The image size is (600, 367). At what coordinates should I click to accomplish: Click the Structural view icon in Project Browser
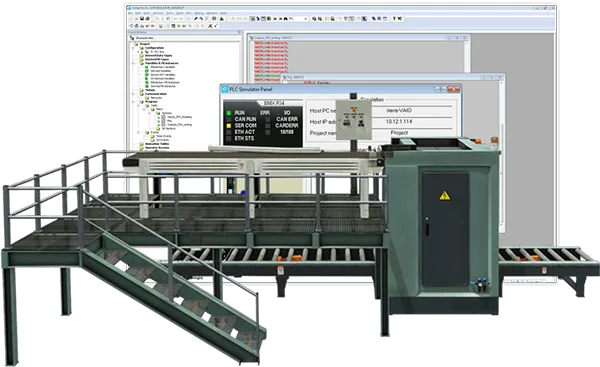pos(132,38)
